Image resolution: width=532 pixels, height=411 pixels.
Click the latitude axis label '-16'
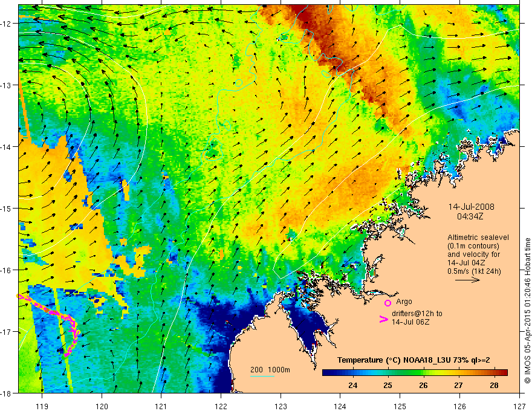pos(7,270)
